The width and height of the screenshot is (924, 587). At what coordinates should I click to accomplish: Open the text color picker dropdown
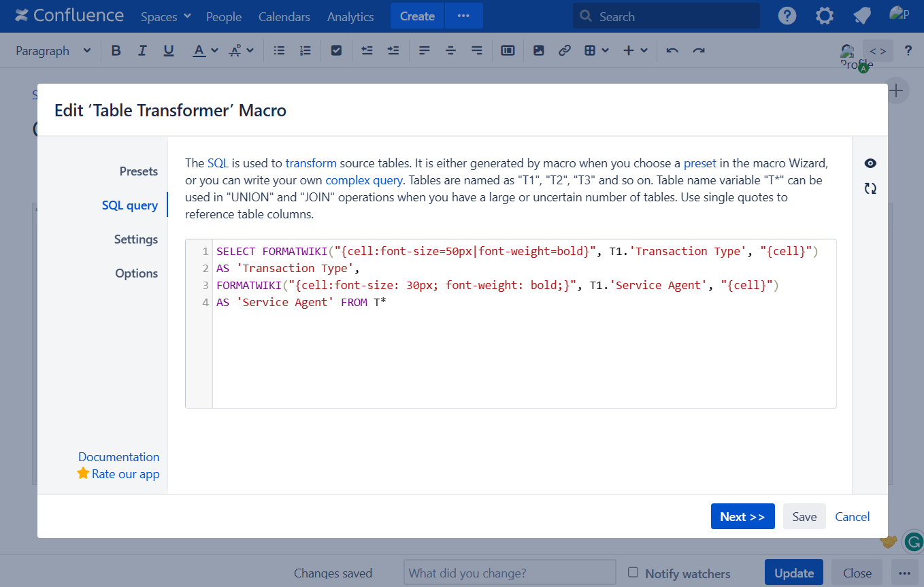tap(215, 51)
